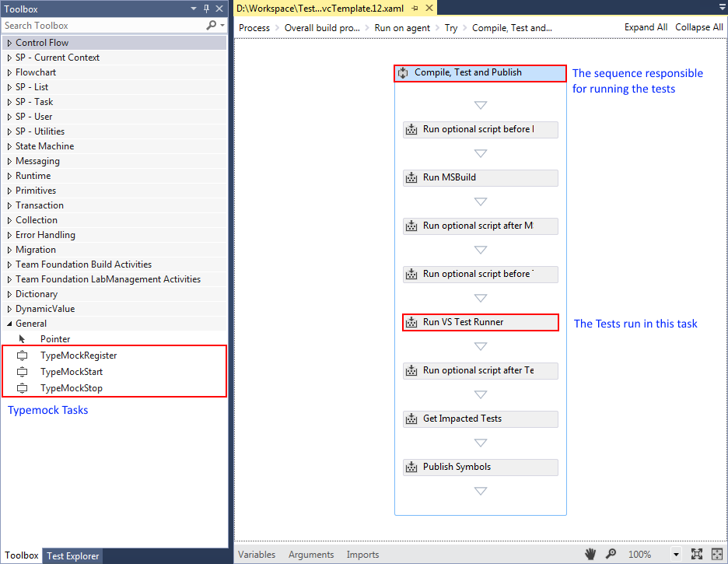Select the TypeMockStop toolbox item
Image resolution: width=728 pixels, height=564 pixels.
tap(71, 388)
